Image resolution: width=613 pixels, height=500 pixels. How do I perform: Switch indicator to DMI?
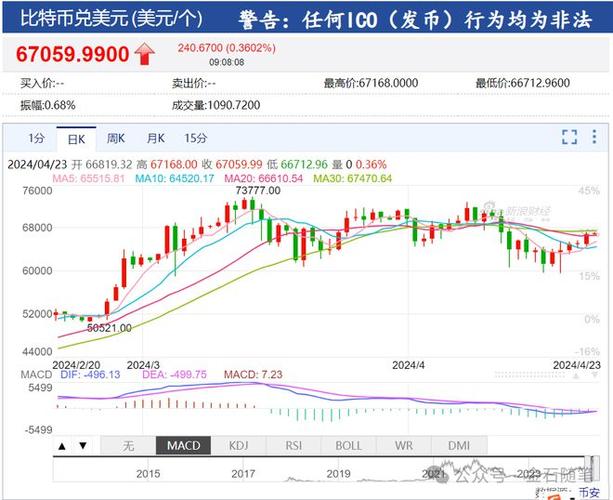pyautogui.click(x=459, y=446)
